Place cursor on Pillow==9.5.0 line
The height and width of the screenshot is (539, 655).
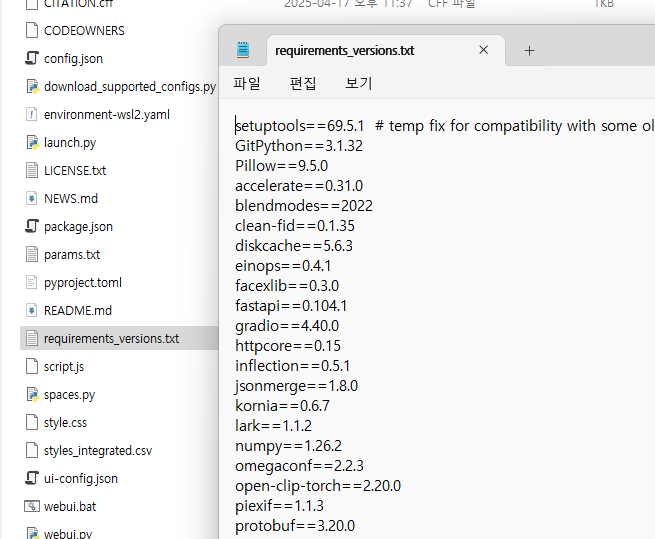point(281,166)
